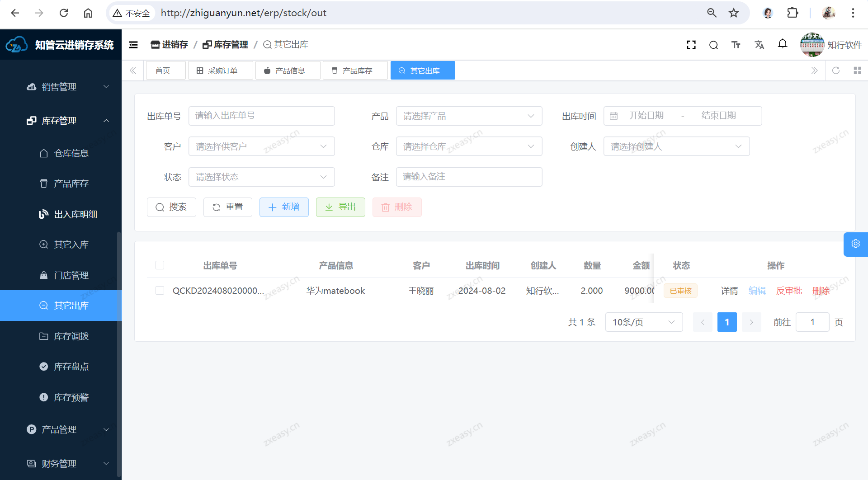Click 编辑 in the record row
The width and height of the screenshot is (868, 480).
tap(757, 291)
